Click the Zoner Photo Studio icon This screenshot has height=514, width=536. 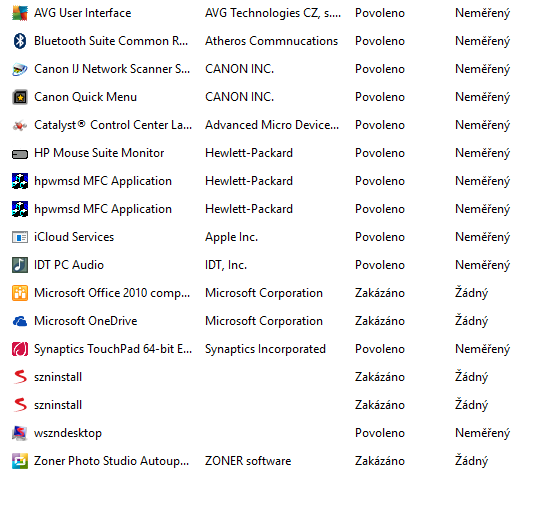(x=20, y=461)
